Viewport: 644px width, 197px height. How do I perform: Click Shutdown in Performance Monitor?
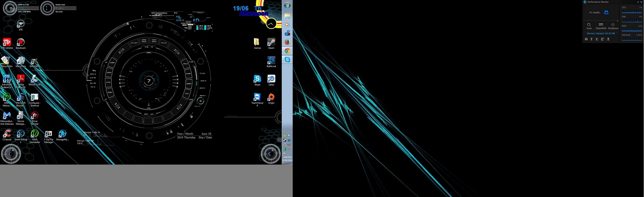point(613,26)
